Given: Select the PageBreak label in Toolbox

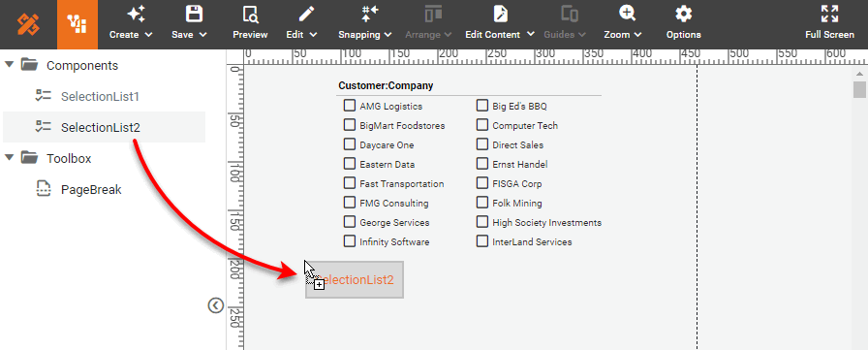Looking at the screenshot, I should click(x=91, y=189).
